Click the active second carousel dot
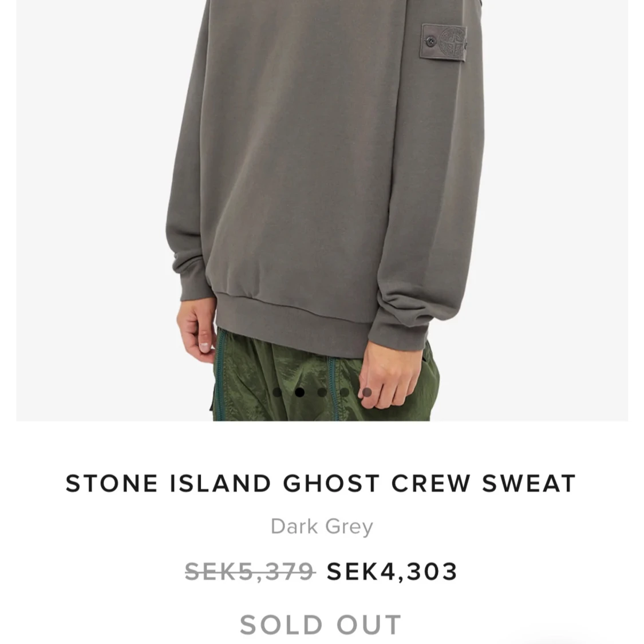644x644 pixels. point(300,392)
